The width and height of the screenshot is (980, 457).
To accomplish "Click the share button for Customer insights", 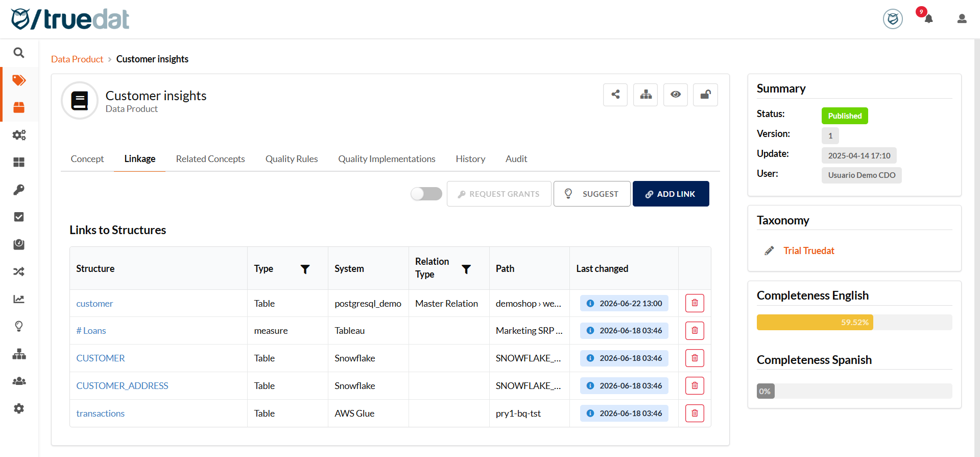I will click(x=615, y=95).
